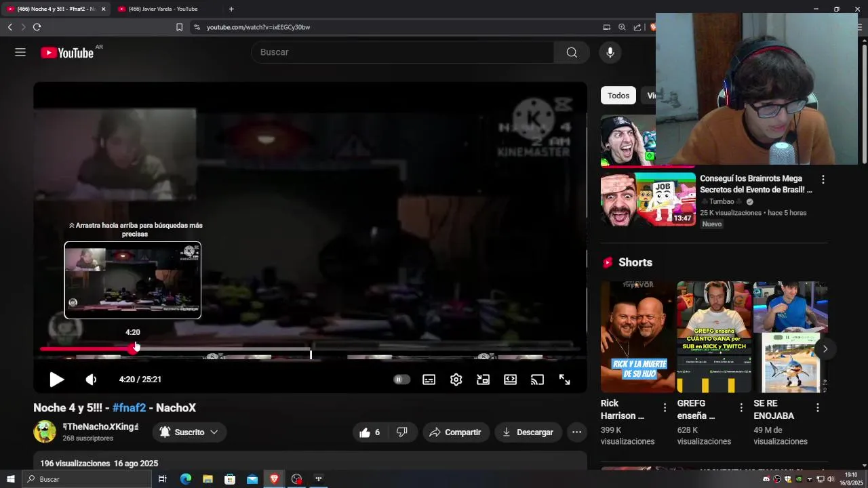This screenshot has height=488, width=868.
Task: Toggle the autoplay switch in the player
Action: tap(401, 380)
